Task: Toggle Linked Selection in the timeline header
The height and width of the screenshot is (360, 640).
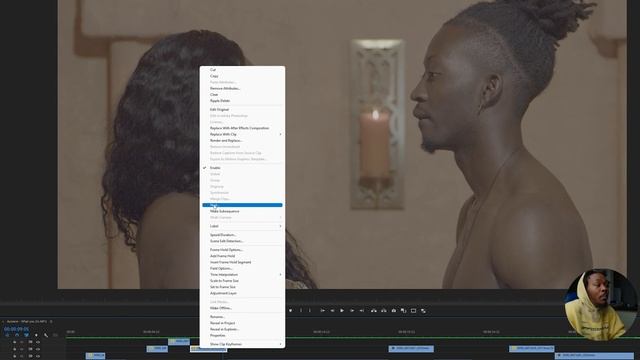Action: click(x=27, y=335)
